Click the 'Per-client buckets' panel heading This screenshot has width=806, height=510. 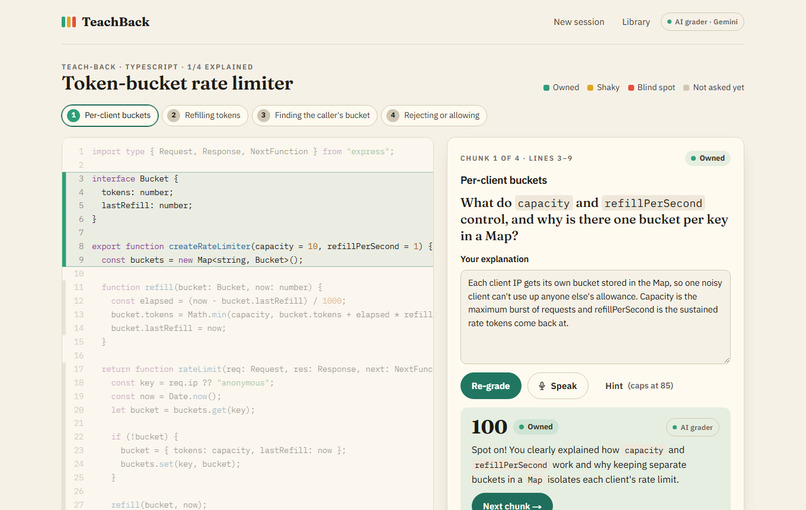coord(504,180)
